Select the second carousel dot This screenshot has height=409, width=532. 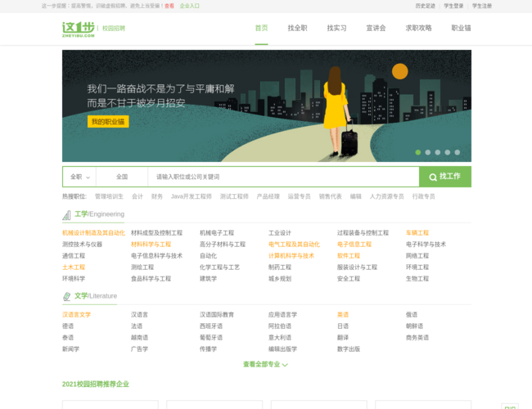[428, 152]
